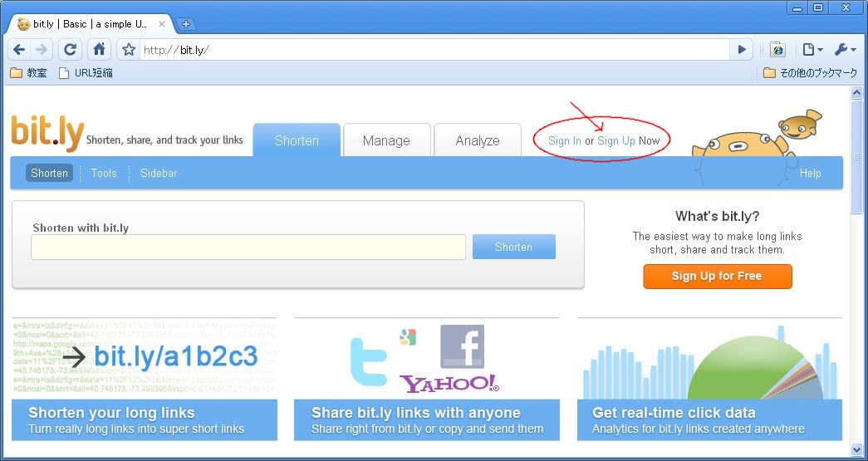
Task: Open the Sidebar sub-navigation item
Action: pyautogui.click(x=158, y=173)
